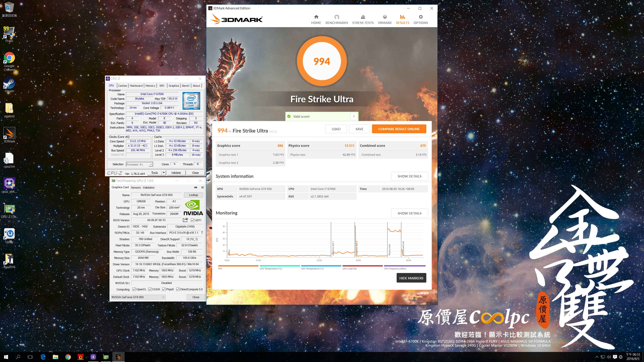Click the Bus Interface question mark
Image resolution: width=644 pixels, height=362 pixels.
pyautogui.click(x=202, y=233)
